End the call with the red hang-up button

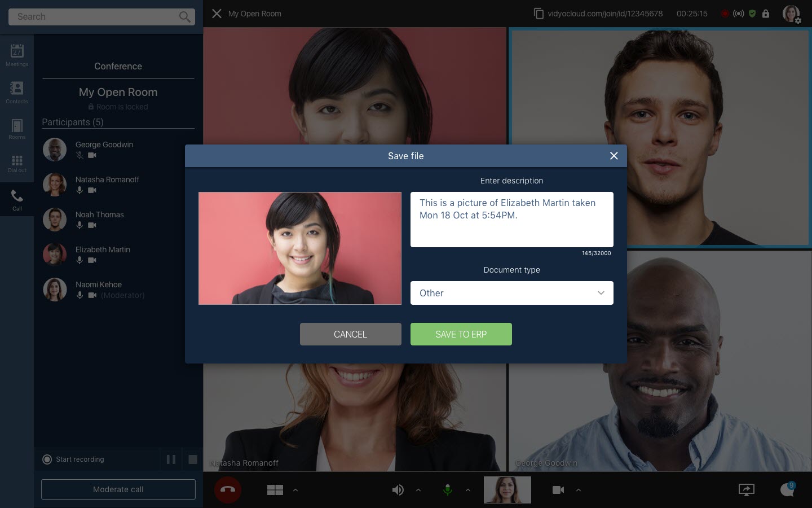pos(228,489)
